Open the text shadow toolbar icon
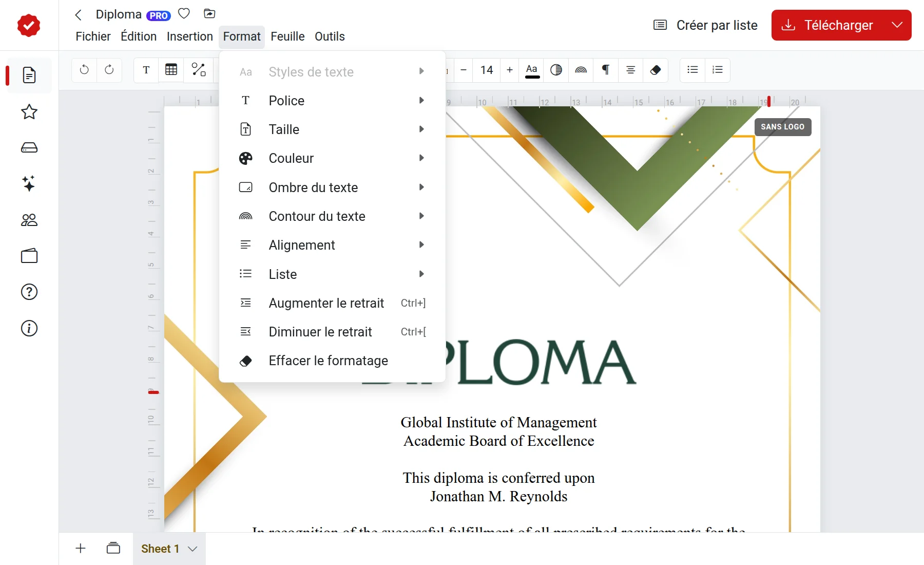Image resolution: width=924 pixels, height=565 pixels. [556, 70]
